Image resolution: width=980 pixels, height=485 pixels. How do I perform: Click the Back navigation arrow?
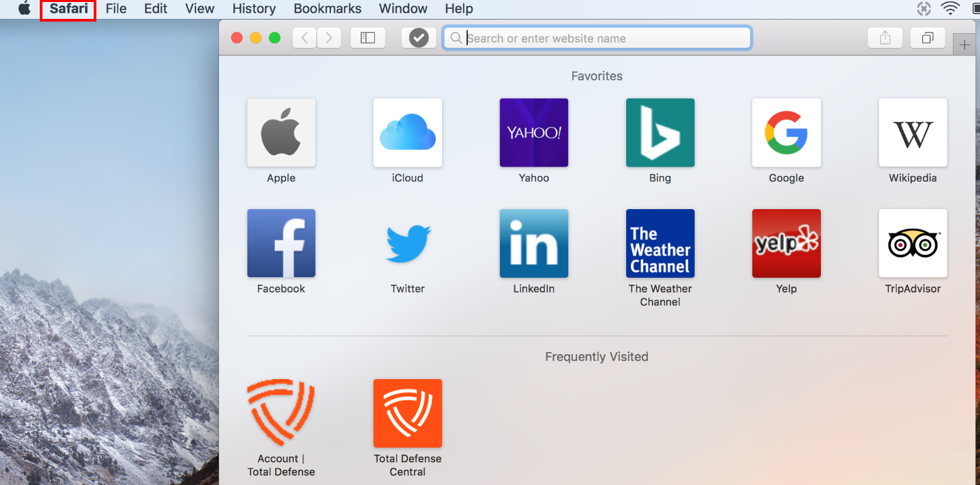tap(304, 38)
